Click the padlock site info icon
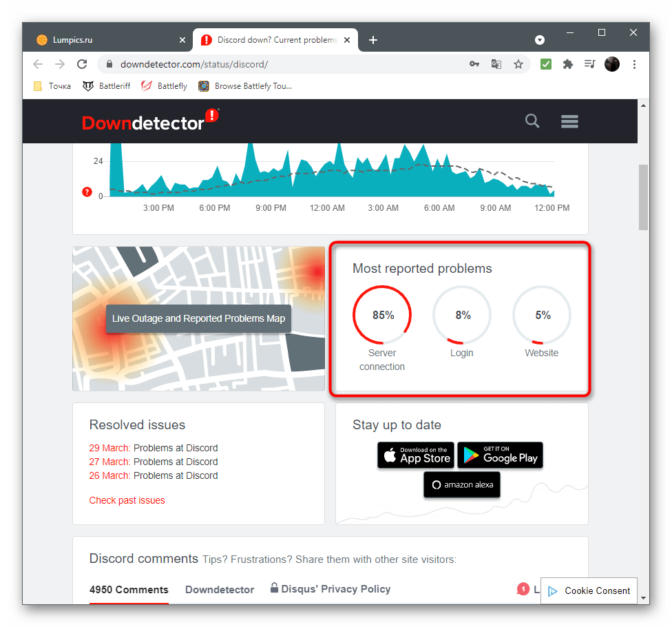 [109, 64]
